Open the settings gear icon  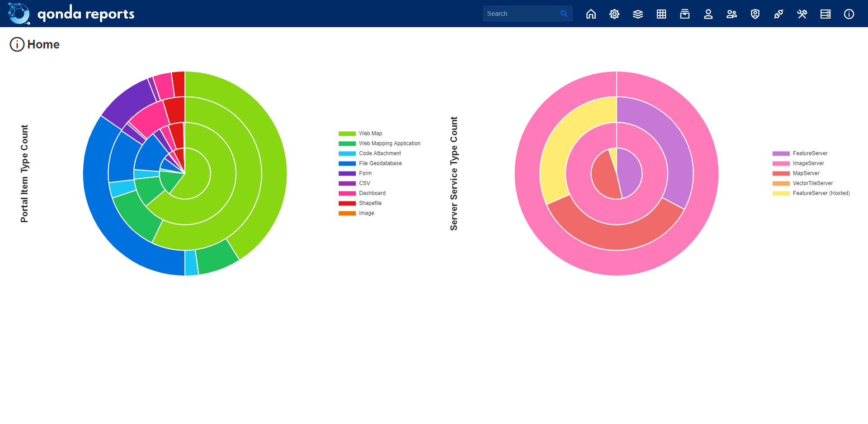tap(614, 14)
